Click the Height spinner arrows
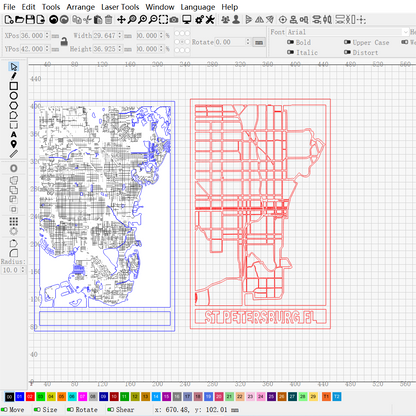This screenshot has height=416, width=416. 119,49
